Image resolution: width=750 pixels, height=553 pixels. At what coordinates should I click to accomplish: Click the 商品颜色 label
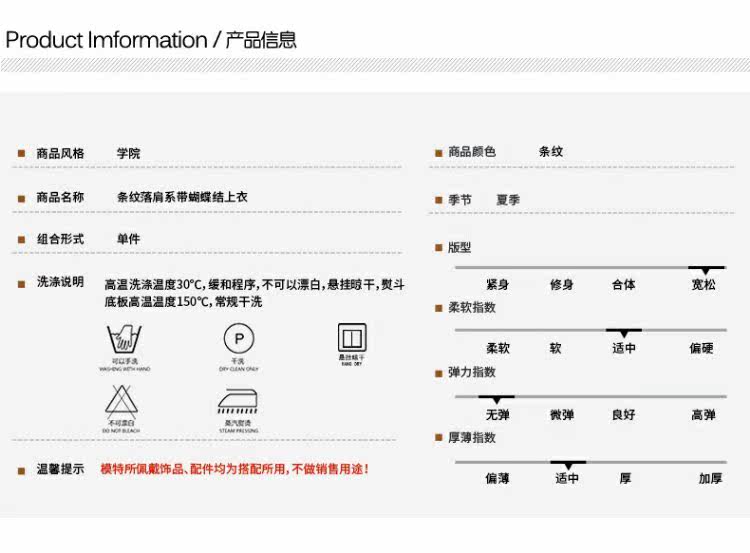[x=472, y=152]
